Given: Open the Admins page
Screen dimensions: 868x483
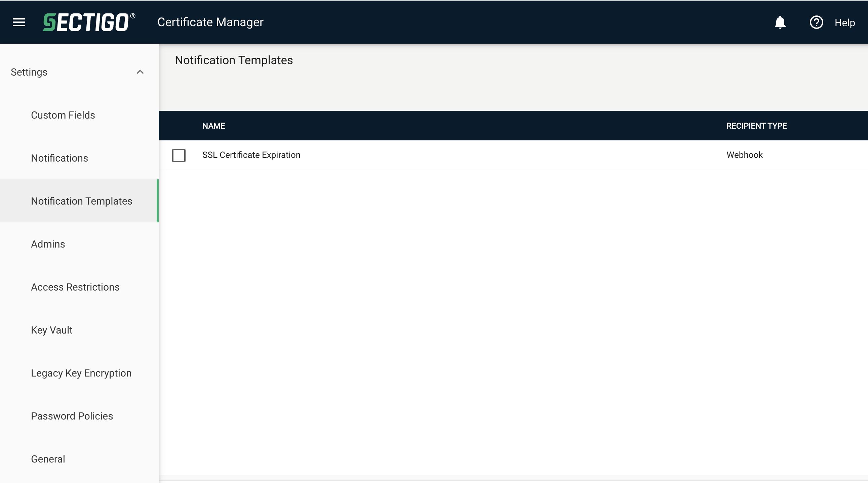Looking at the screenshot, I should point(48,244).
